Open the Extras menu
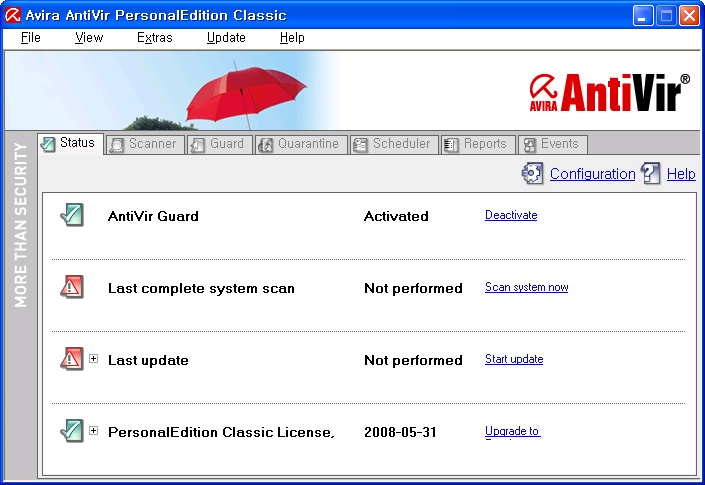 155,38
